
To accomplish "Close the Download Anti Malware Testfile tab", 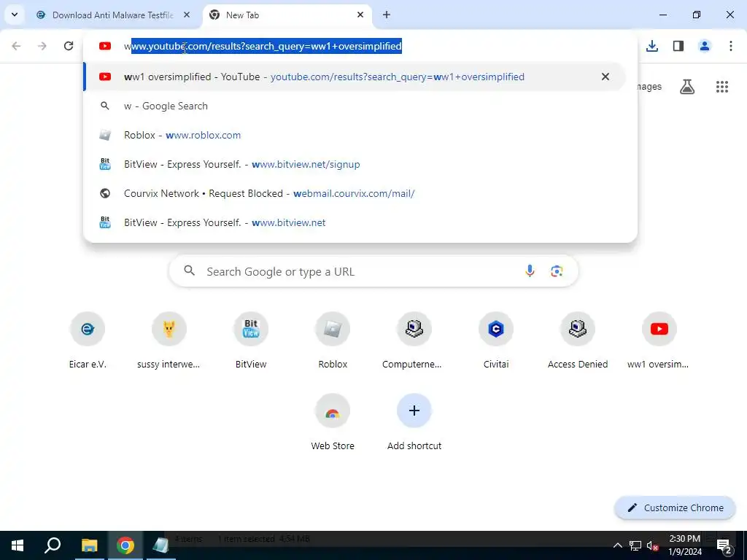I will (187, 15).
